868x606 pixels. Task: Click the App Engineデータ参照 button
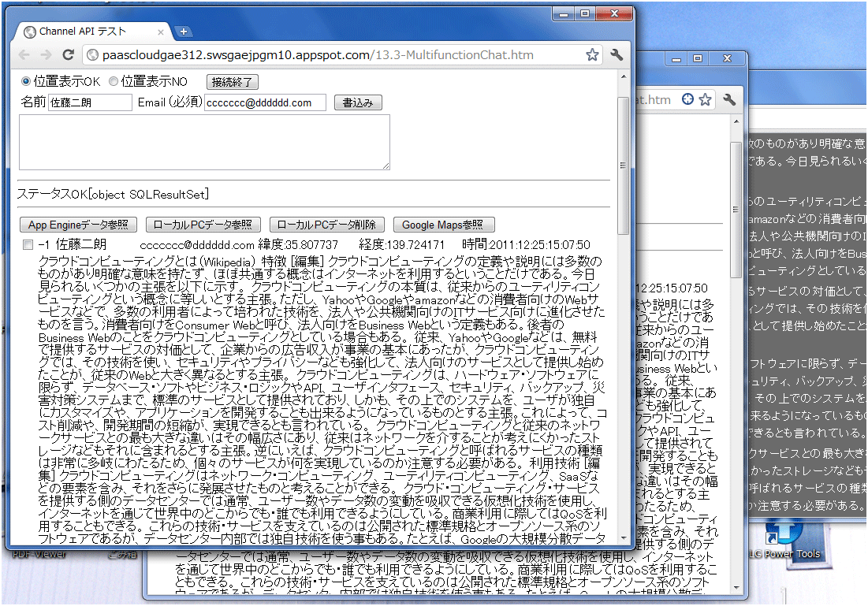pyautogui.click(x=78, y=225)
